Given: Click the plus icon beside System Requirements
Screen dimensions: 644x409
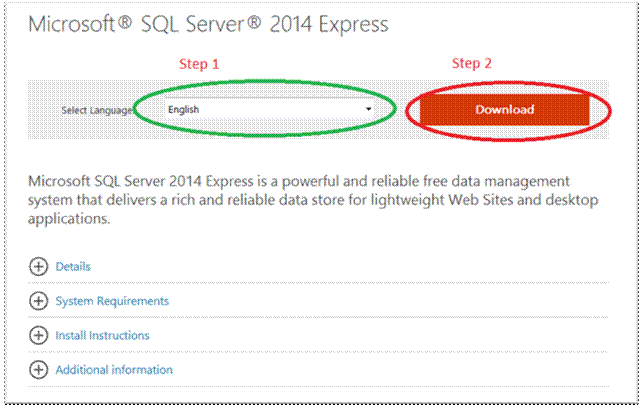Looking at the screenshot, I should point(39,301).
